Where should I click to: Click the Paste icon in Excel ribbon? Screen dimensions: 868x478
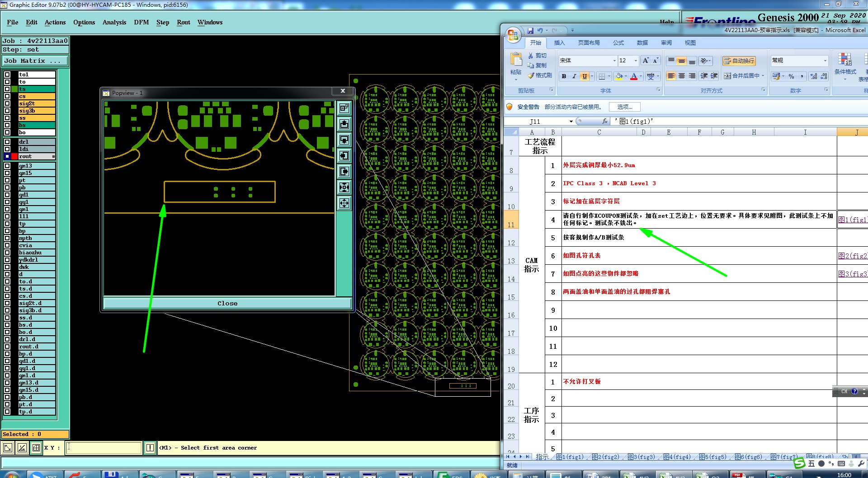coord(516,60)
